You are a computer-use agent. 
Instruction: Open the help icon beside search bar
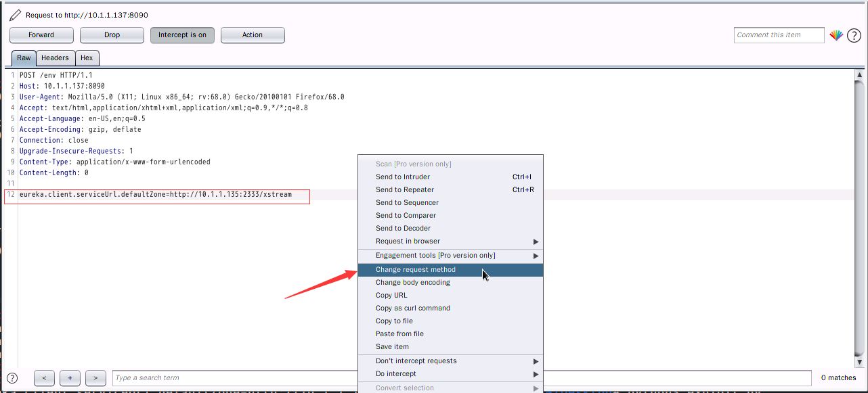click(x=12, y=377)
